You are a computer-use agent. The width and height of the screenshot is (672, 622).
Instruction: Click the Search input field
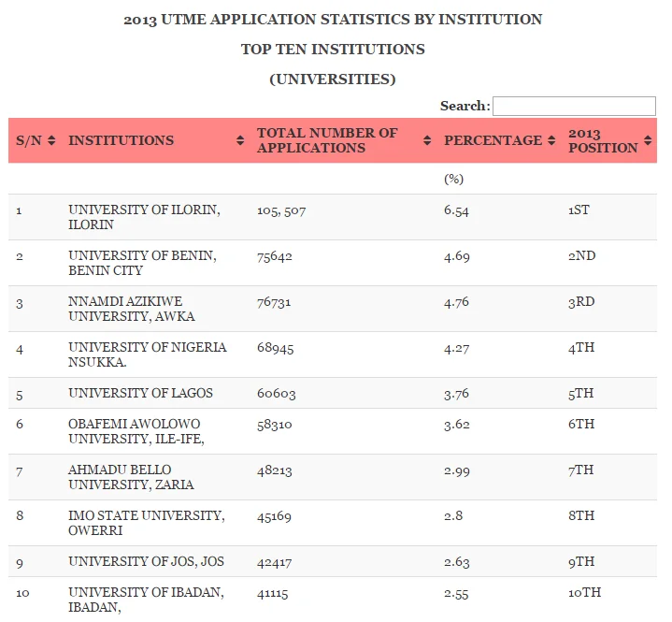click(574, 106)
